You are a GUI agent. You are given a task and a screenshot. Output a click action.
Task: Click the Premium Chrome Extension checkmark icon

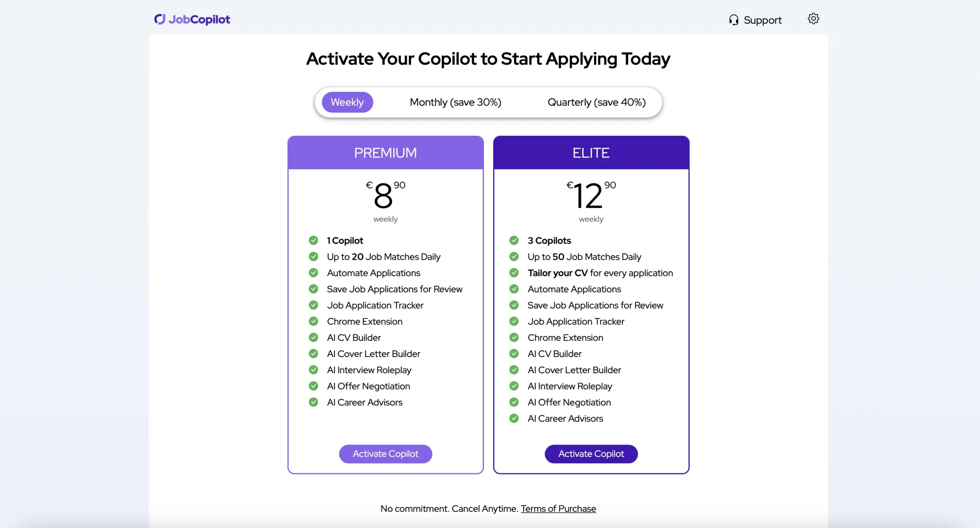pyautogui.click(x=314, y=321)
